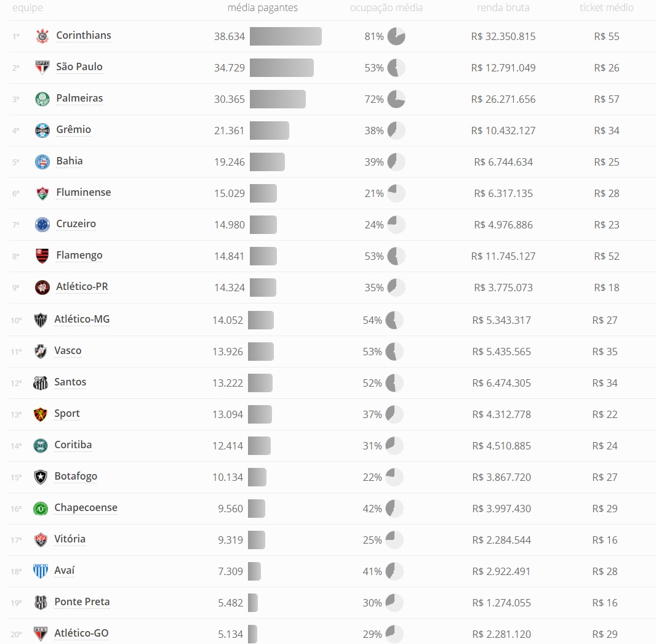Click the Santos club crest icon

41,383
